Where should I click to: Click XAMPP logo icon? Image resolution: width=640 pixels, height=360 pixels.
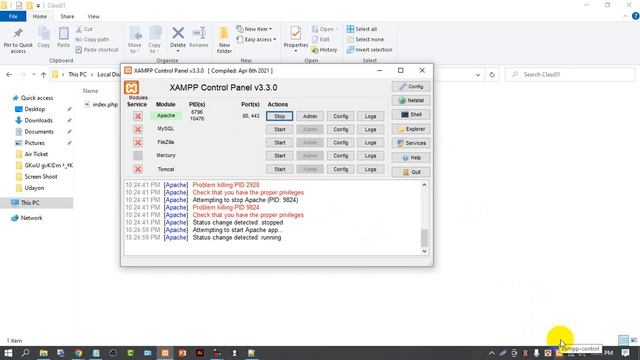coord(131,87)
